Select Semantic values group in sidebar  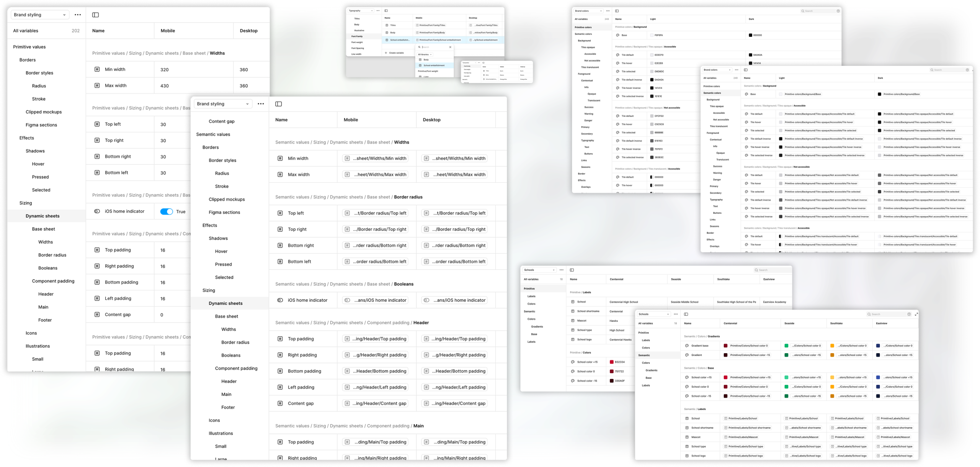pyautogui.click(x=213, y=134)
